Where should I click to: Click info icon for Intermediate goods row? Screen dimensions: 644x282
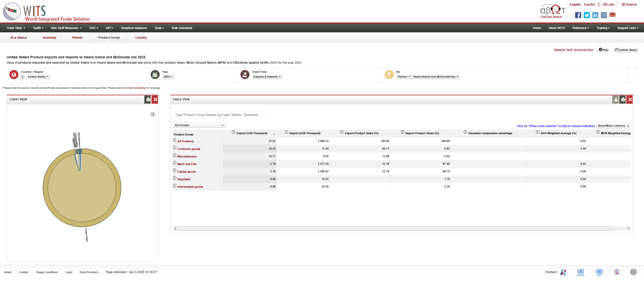[174, 186]
